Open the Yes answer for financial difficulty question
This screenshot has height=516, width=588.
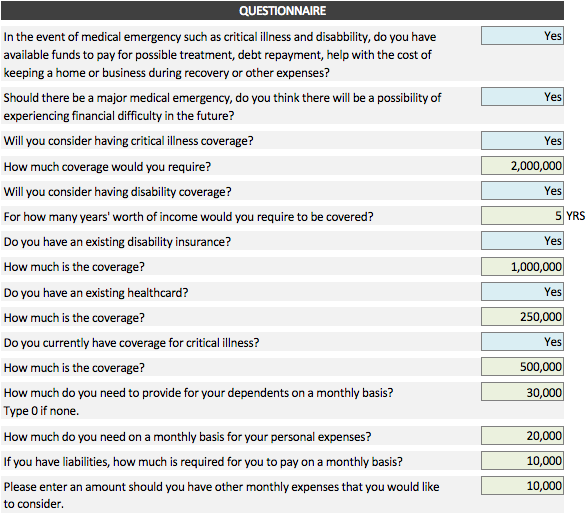coord(522,97)
